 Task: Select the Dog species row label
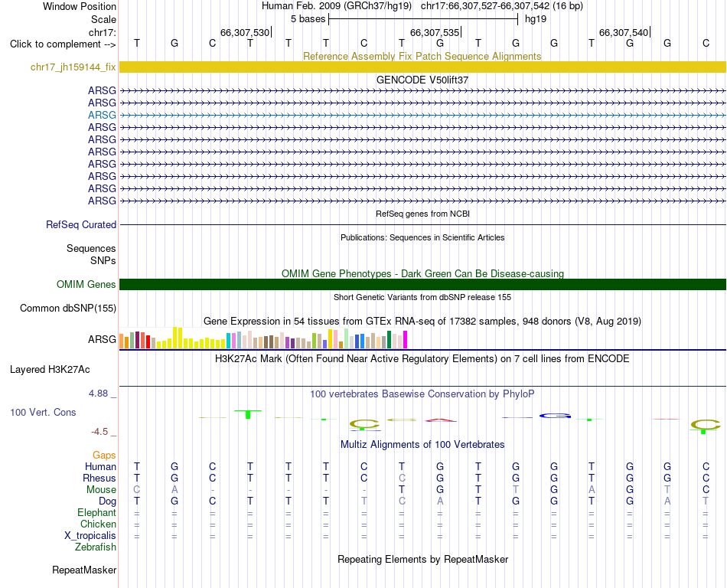click(x=107, y=501)
